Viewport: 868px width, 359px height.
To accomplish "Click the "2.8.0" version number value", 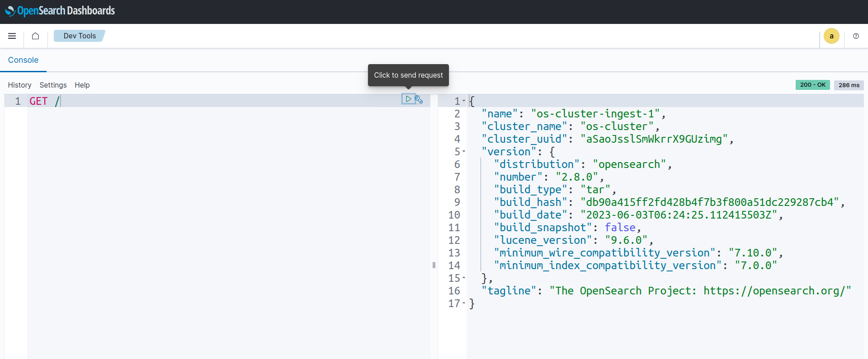I will (x=577, y=177).
